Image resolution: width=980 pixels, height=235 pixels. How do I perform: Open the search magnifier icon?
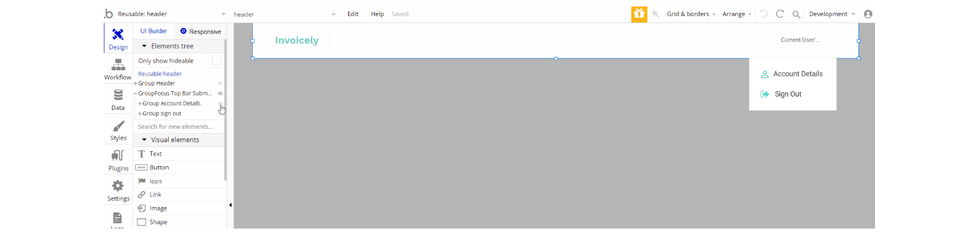[796, 14]
